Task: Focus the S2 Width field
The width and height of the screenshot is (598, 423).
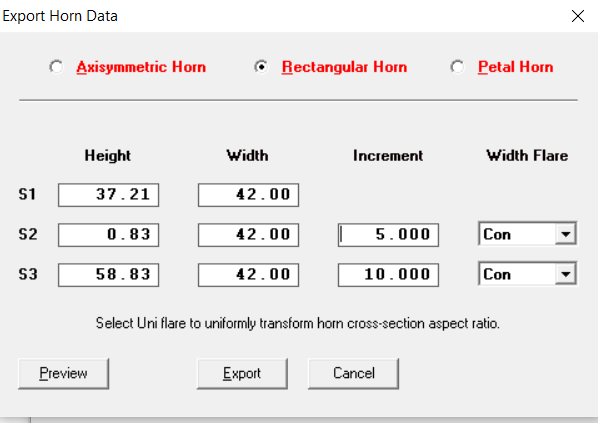Action: click(248, 235)
